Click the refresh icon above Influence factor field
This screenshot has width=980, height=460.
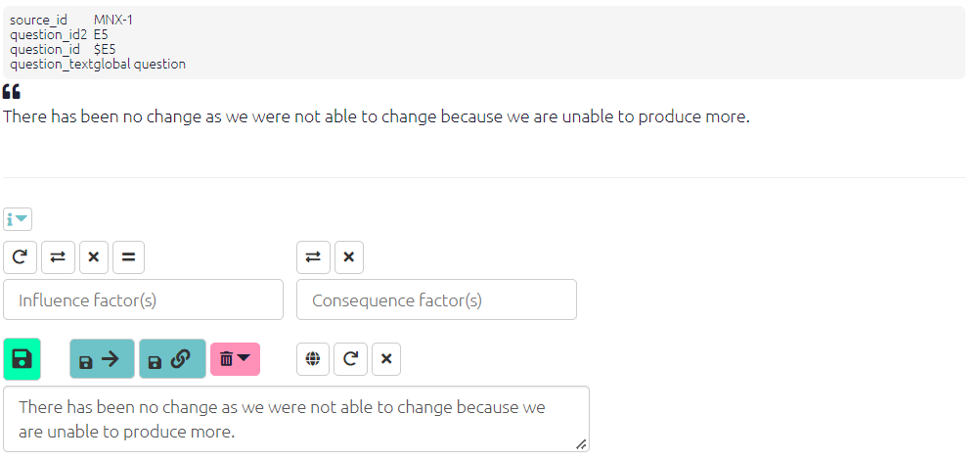pos(20,257)
